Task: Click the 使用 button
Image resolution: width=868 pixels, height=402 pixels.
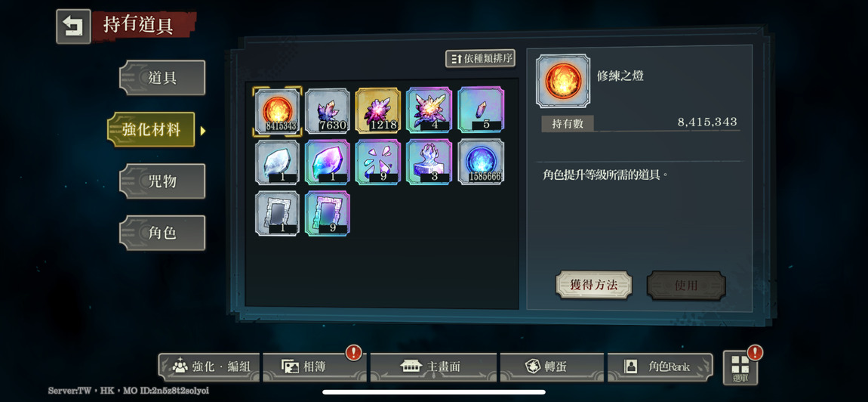Action: point(686,286)
